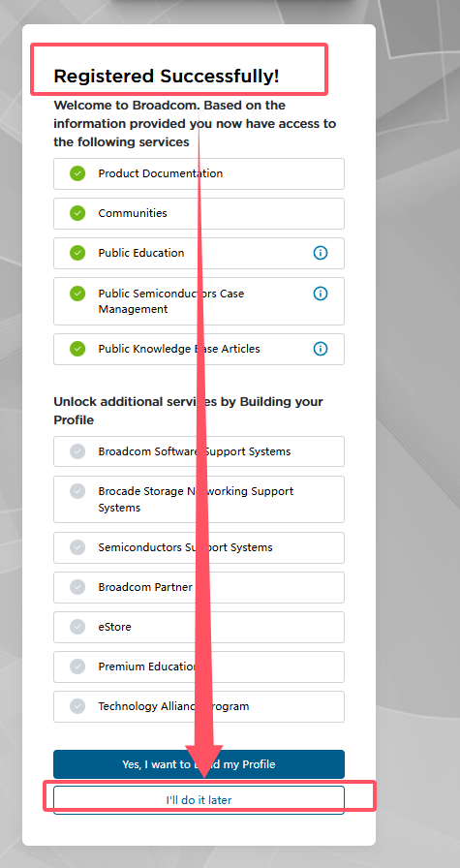
Task: Click info icon next to Public Knowledge Base Articles
Action: 321,349
